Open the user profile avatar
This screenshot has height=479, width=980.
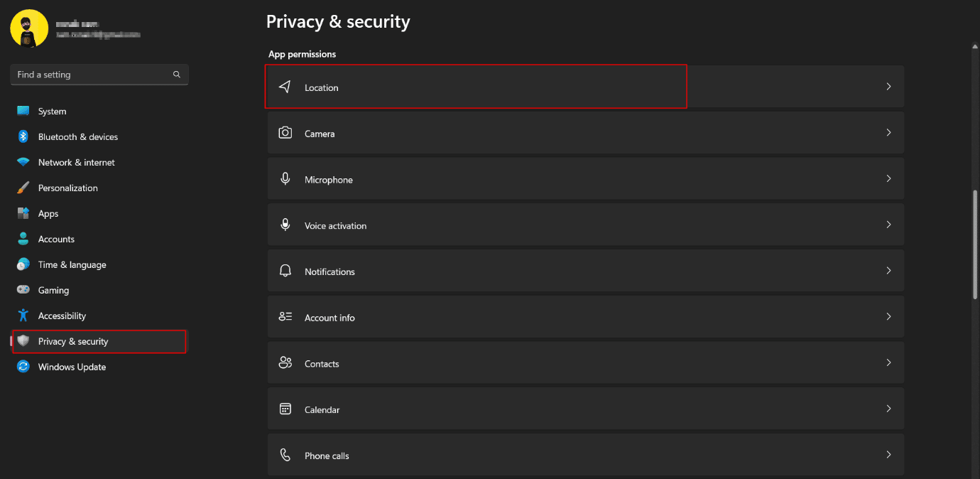[x=29, y=28]
